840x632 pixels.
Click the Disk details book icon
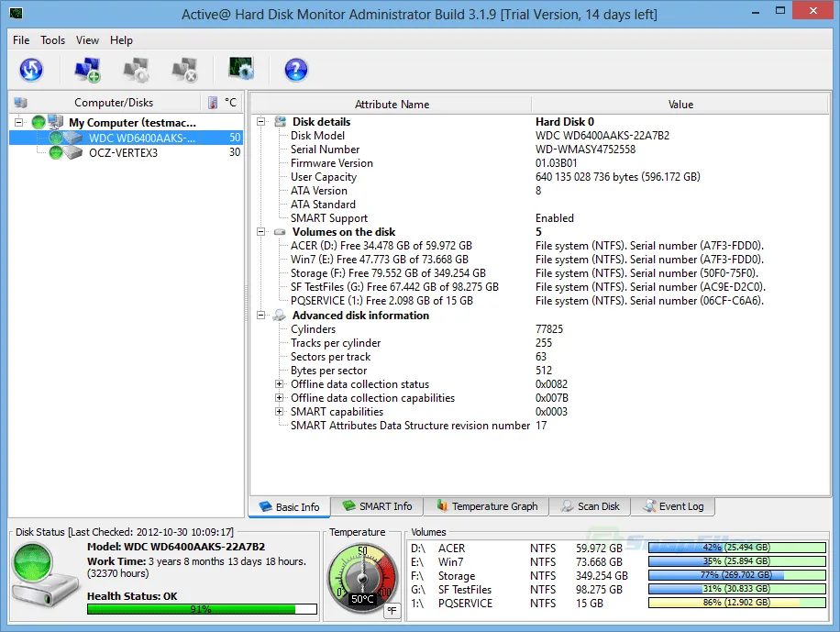coord(281,122)
